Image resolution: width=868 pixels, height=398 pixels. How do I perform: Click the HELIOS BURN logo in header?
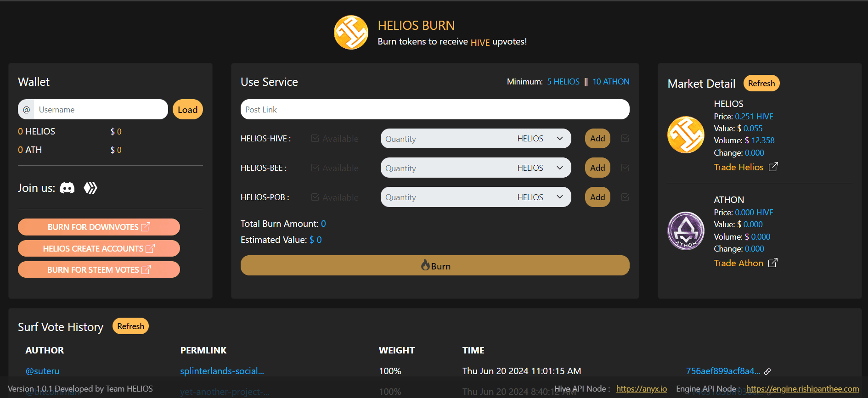pyautogui.click(x=351, y=33)
